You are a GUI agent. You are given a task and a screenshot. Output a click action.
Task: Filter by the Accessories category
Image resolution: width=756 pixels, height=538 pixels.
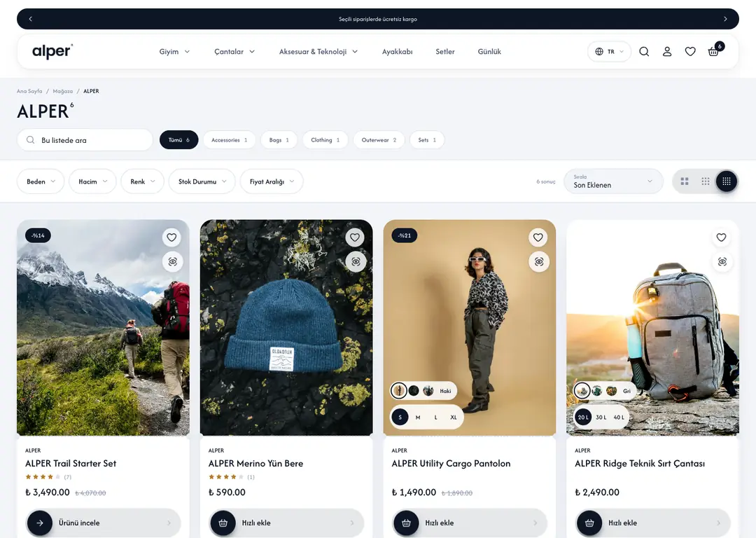point(230,140)
